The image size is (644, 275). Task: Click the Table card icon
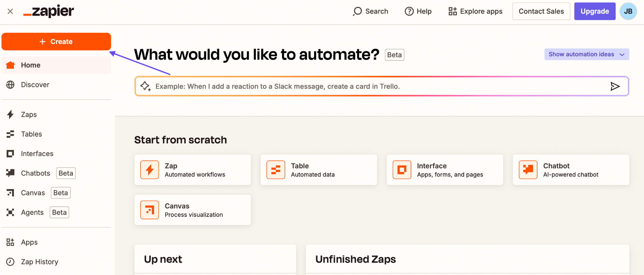tap(276, 170)
